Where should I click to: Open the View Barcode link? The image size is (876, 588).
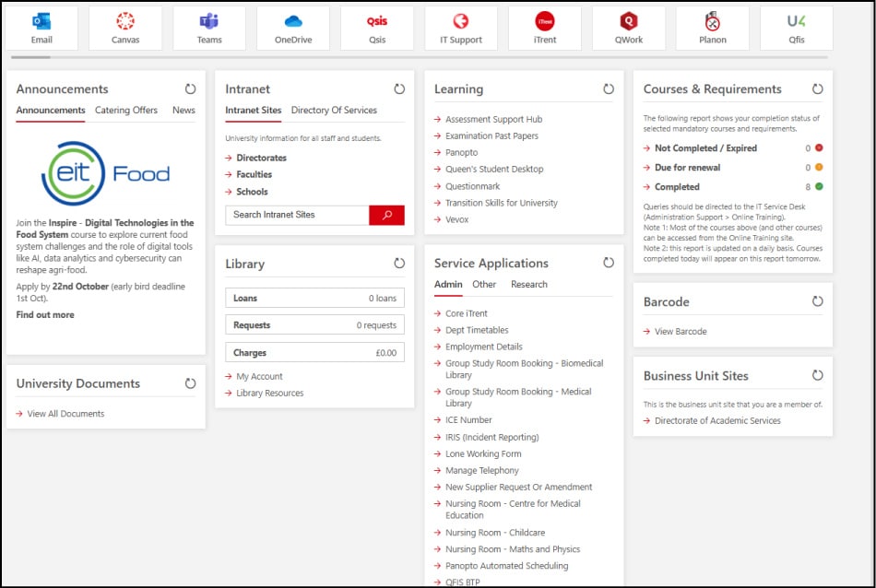pos(681,332)
